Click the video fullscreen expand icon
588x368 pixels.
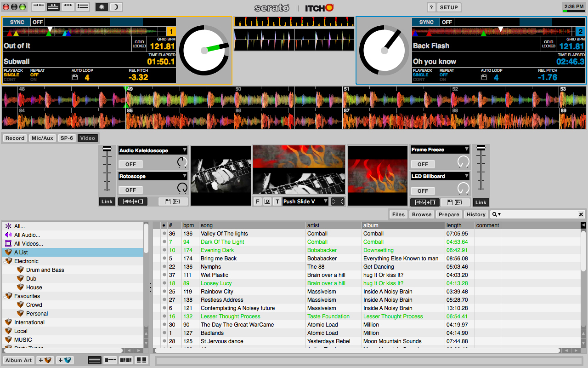(338, 201)
